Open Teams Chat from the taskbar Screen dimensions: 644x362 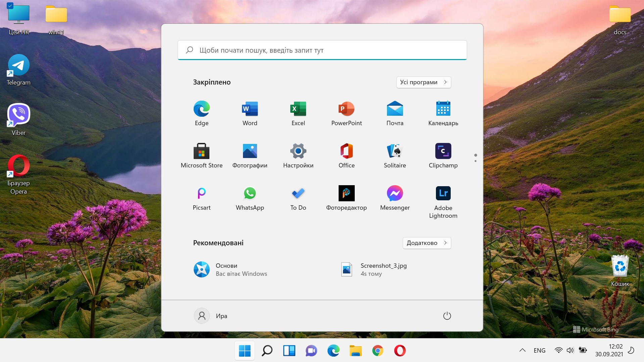click(x=311, y=351)
